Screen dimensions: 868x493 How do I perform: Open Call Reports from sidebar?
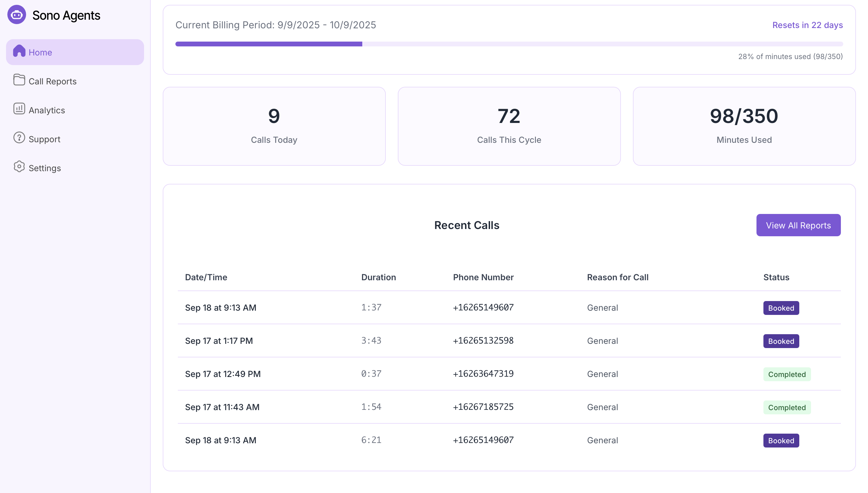pyautogui.click(x=52, y=81)
